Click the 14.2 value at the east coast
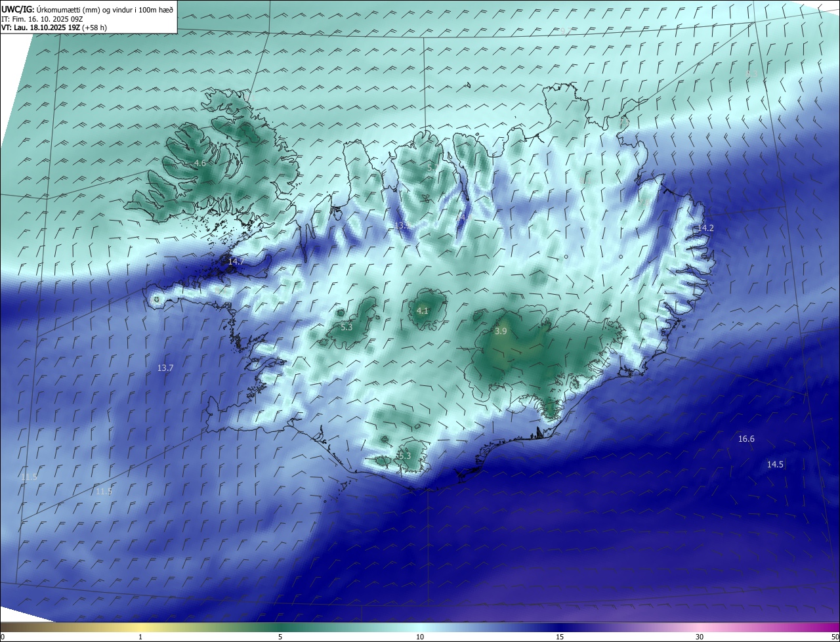 click(705, 228)
